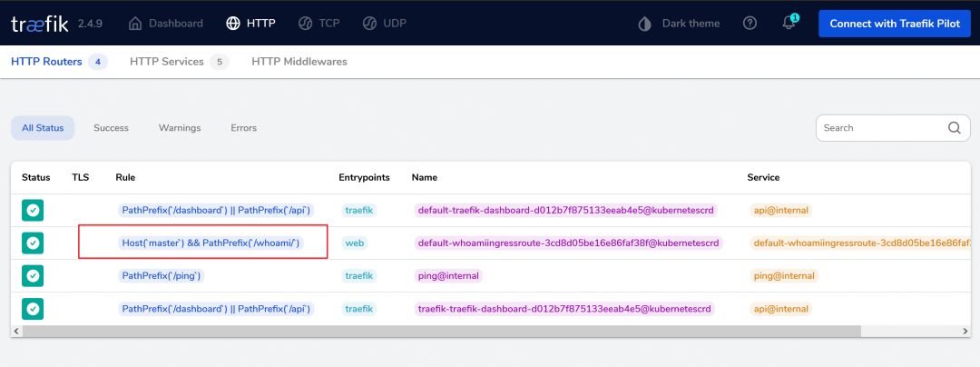980x367 pixels.
Task: Click the Status column header
Action: tap(35, 177)
